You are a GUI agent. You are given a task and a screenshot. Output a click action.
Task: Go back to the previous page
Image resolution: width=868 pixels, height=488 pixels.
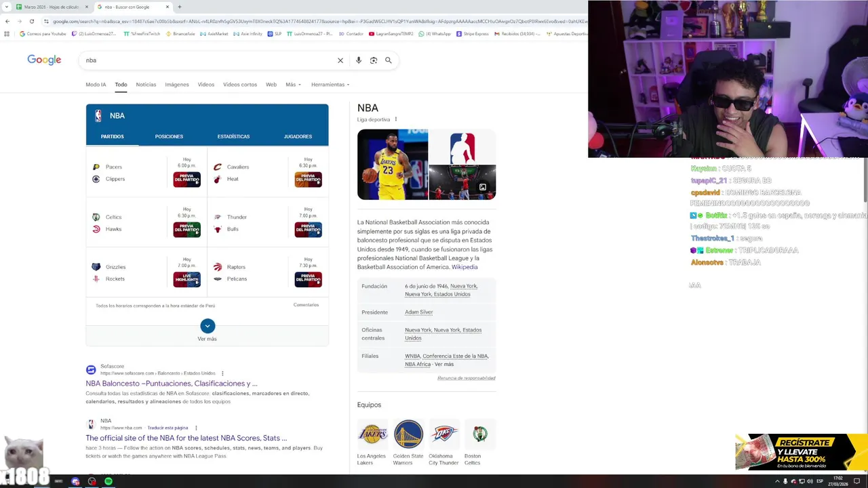[7, 21]
